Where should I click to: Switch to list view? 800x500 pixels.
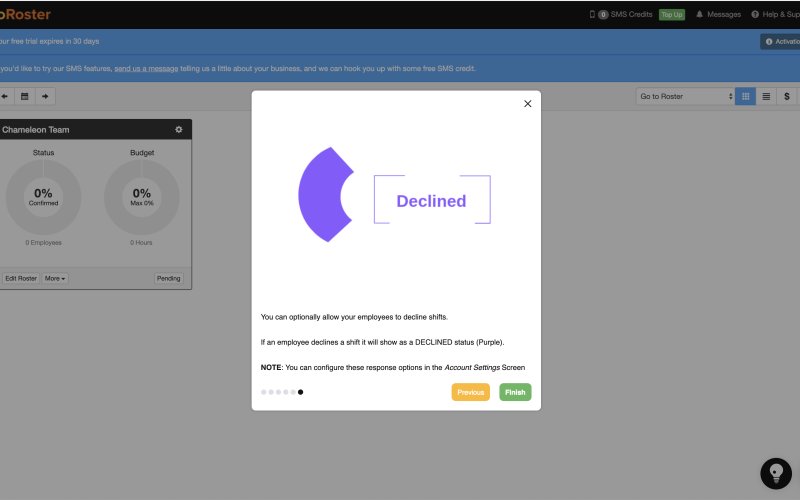coord(766,96)
